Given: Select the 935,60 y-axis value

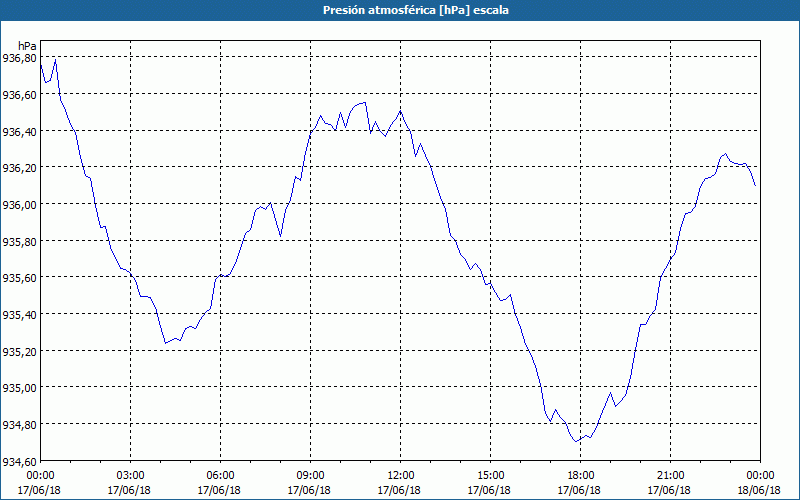Looking at the screenshot, I should [19, 278].
